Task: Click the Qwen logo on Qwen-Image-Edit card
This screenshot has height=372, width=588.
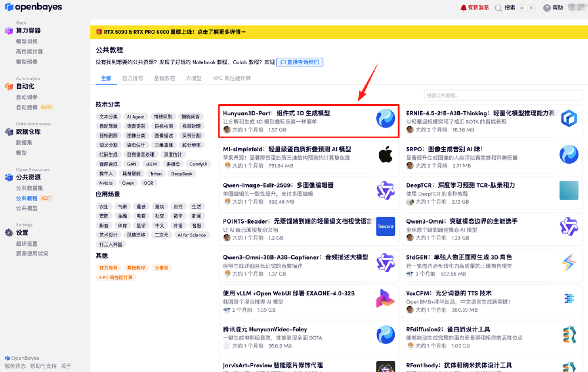Action: pyautogui.click(x=386, y=191)
